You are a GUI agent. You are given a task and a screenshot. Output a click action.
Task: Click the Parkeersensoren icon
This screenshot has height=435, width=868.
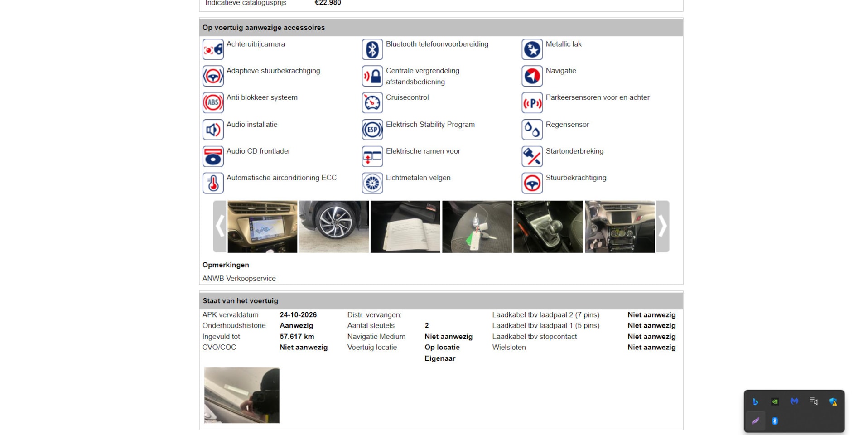point(532,103)
